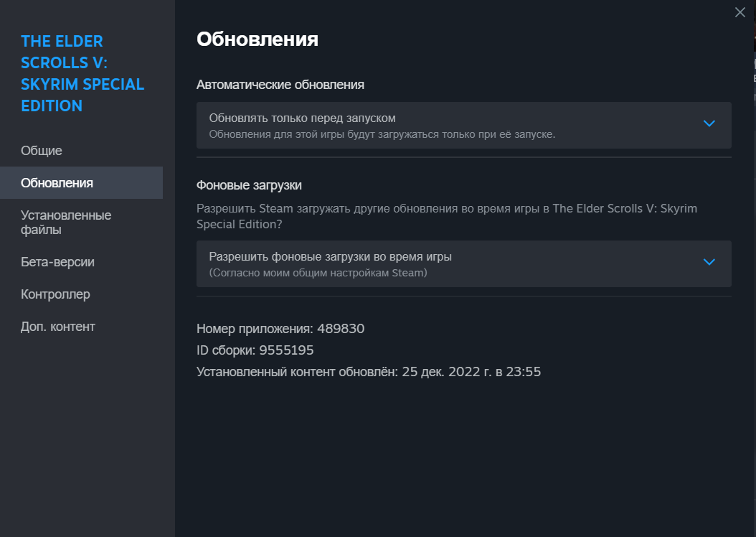Screen dimensions: 756x537
Task: Click the "Разрешить Steam загружать другие обновления" question text
Action: (446, 216)
